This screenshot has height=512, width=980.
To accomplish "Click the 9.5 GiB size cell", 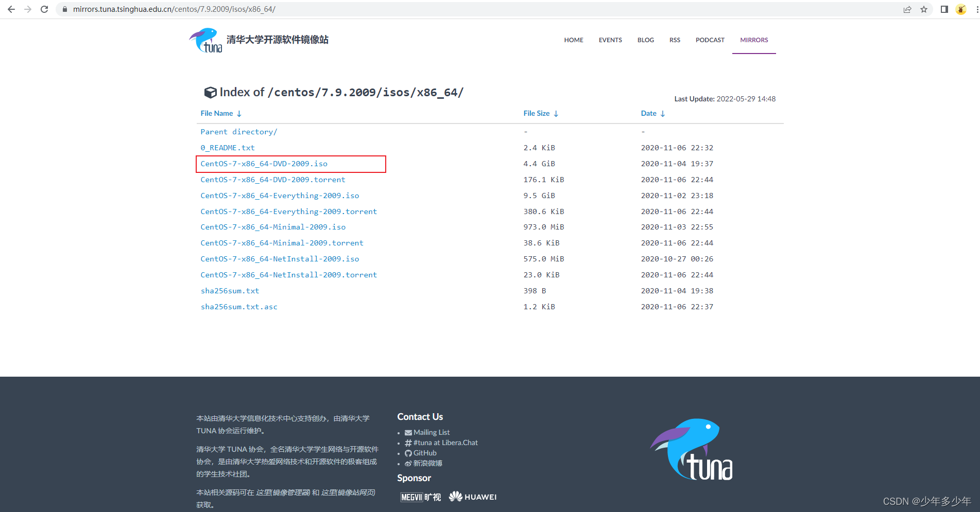I will (x=539, y=196).
